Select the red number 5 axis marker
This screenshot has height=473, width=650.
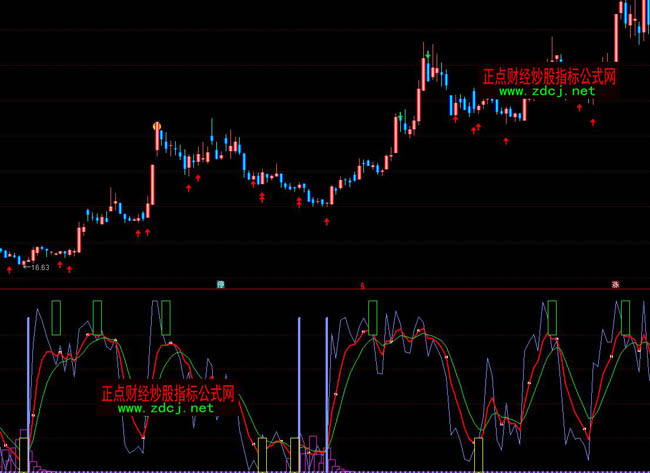[363, 285]
